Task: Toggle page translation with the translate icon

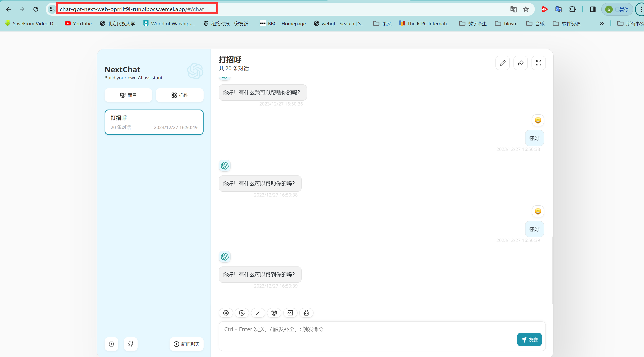Action: [513, 9]
